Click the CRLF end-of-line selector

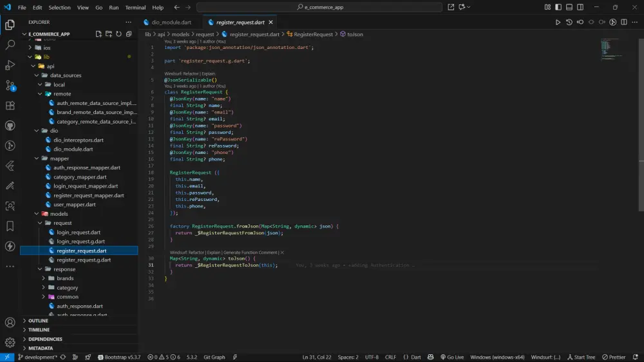tap(391, 357)
